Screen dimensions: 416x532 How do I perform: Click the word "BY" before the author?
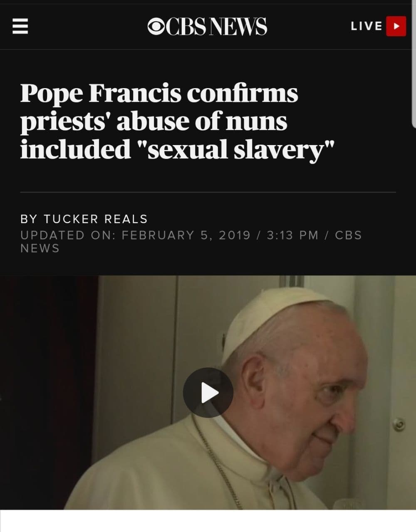(x=29, y=219)
